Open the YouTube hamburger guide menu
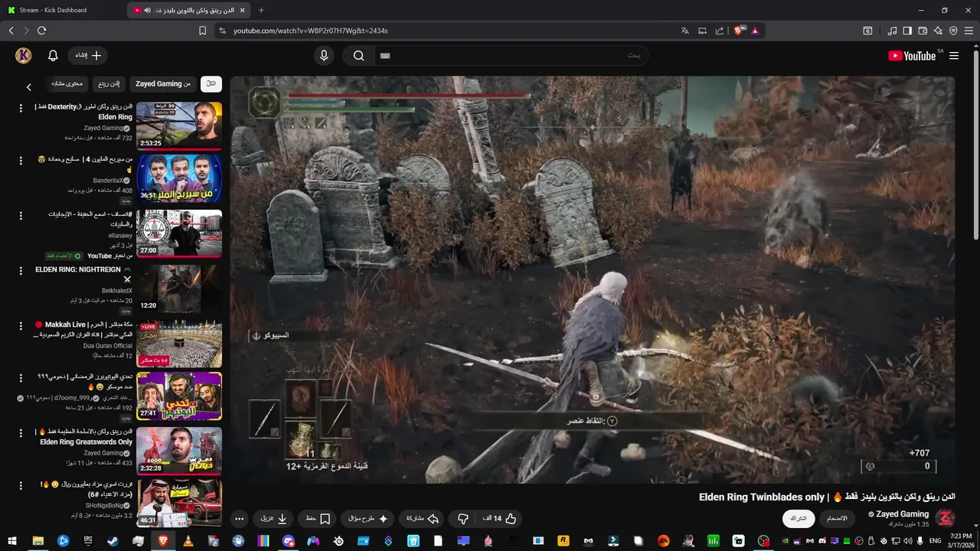Viewport: 980px width, 551px height. pyautogui.click(x=954, y=56)
